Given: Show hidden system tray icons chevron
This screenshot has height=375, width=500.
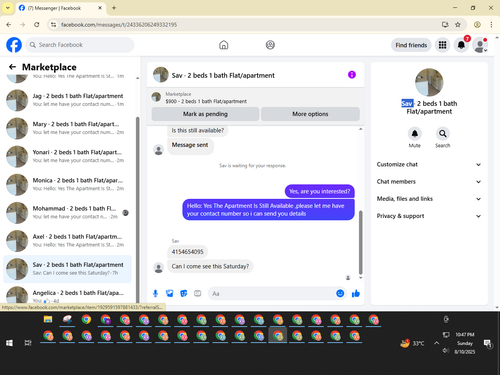Looking at the screenshot, I should point(436,343).
